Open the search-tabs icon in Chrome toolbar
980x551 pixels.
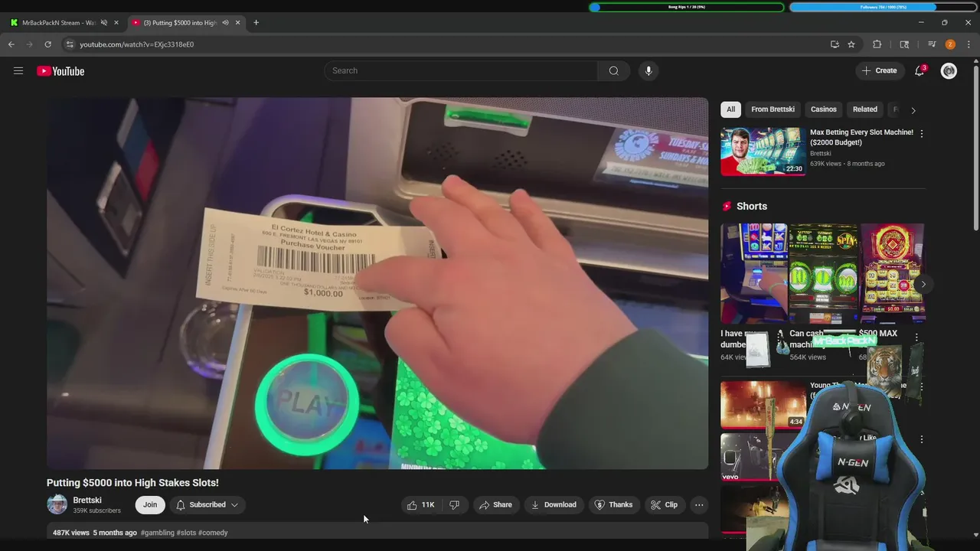coord(904,44)
